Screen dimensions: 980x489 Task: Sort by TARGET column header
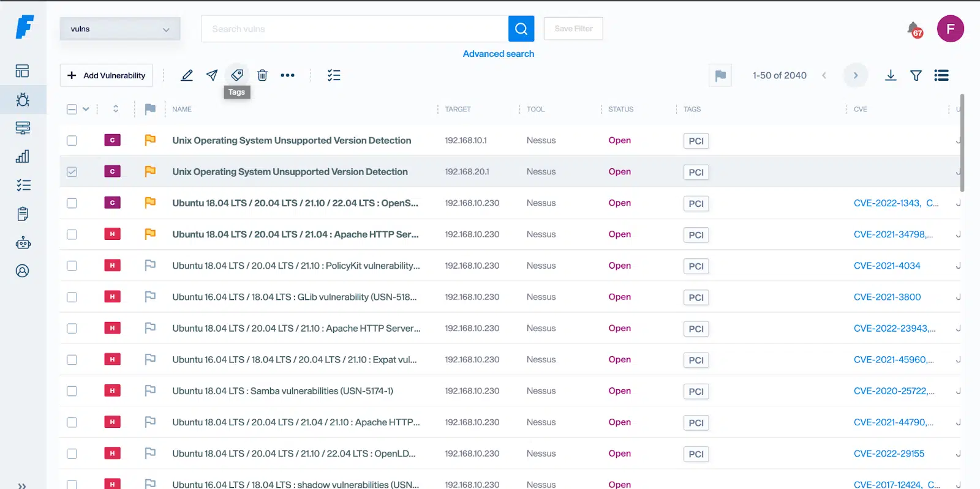[458, 109]
